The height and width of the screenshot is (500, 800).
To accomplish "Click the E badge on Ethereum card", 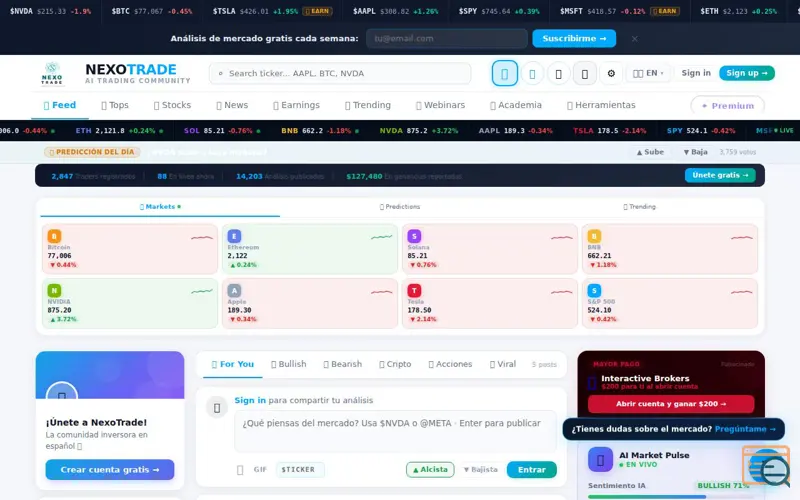I will point(234,236).
